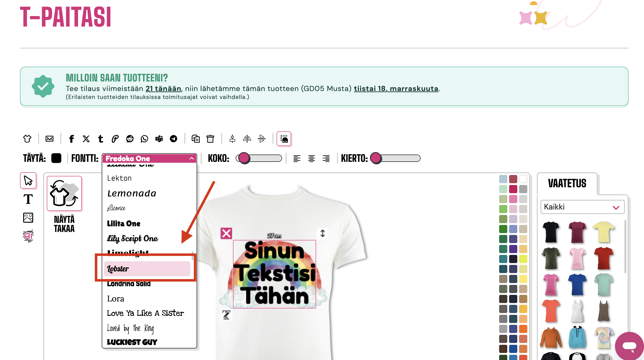644x360 pixels.
Task: Click the trash delete icon
Action: [210, 139]
